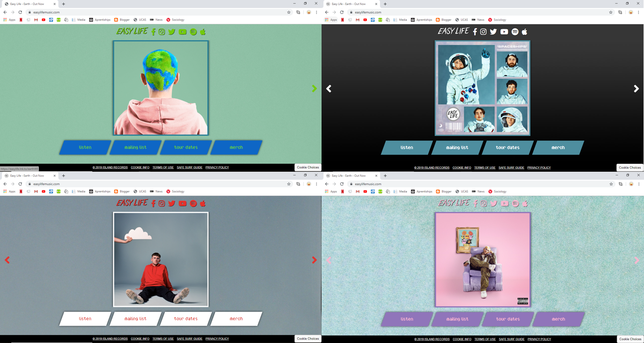This screenshot has width=644, height=343.
Task: Open 'PRIVACY POLICY' link in purple-themed window
Action: 539,339
